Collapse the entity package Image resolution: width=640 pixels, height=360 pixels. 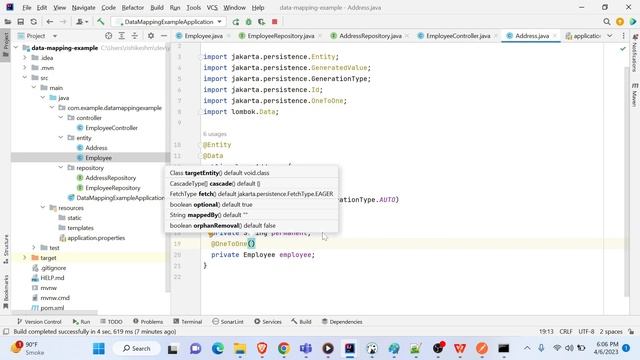[x=61, y=138]
